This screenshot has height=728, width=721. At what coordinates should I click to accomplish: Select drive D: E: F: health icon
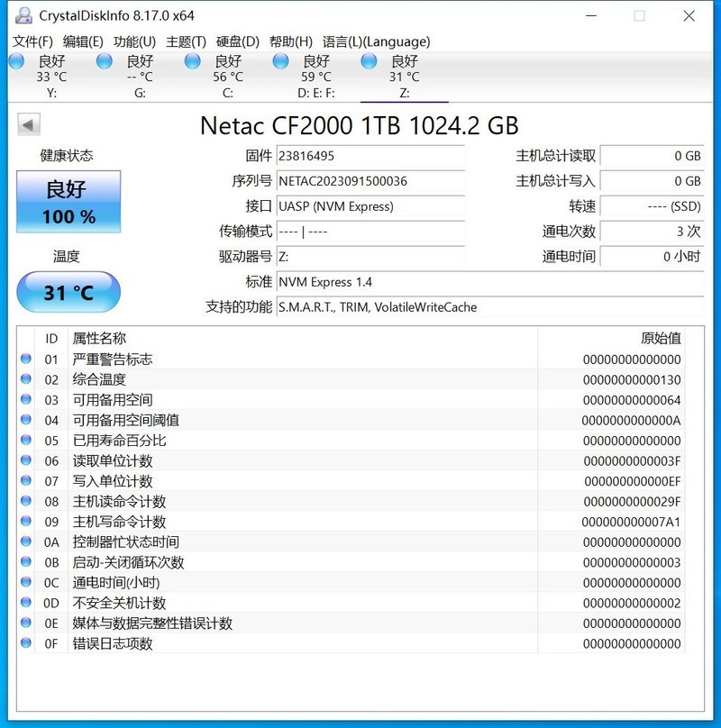280,61
